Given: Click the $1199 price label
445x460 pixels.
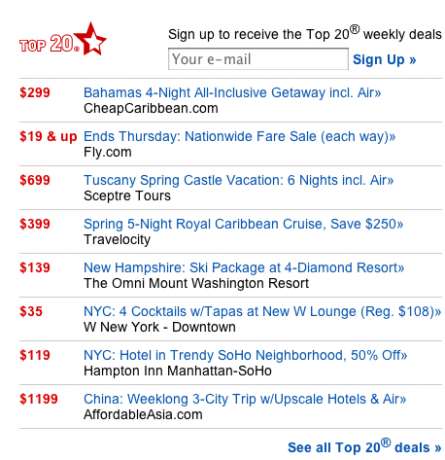Looking at the screenshot, I should point(39,399).
